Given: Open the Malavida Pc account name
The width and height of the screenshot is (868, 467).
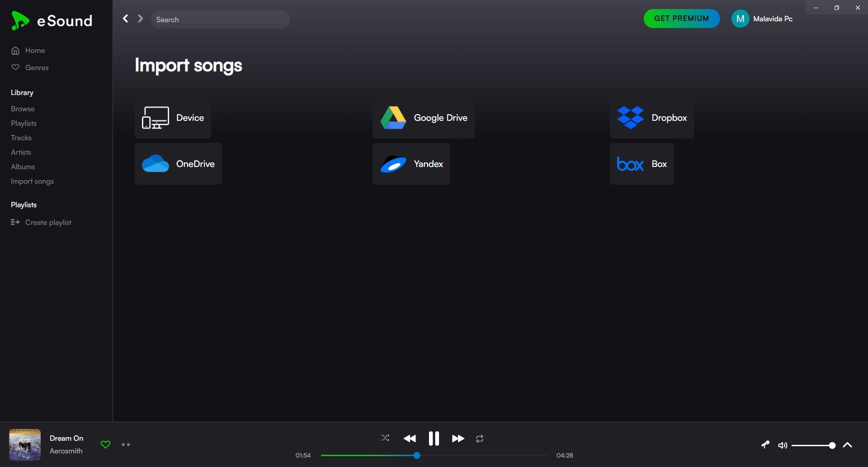Looking at the screenshot, I should [773, 19].
